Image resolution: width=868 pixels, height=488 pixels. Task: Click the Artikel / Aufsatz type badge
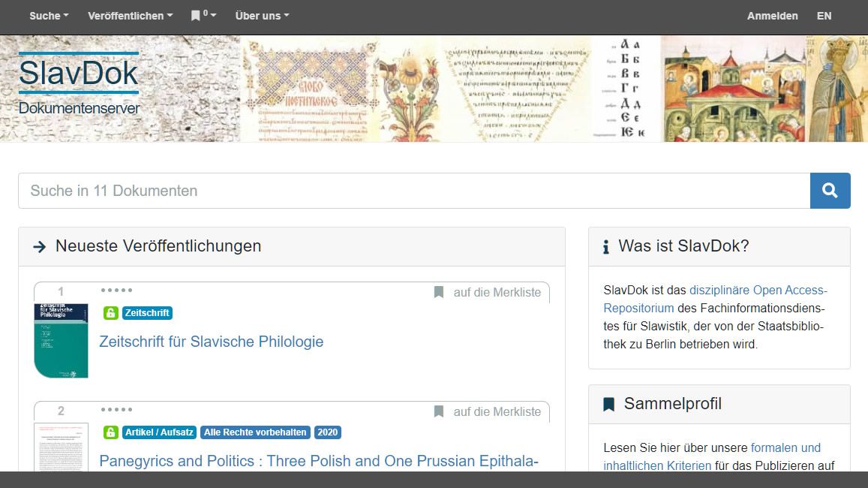(x=159, y=432)
